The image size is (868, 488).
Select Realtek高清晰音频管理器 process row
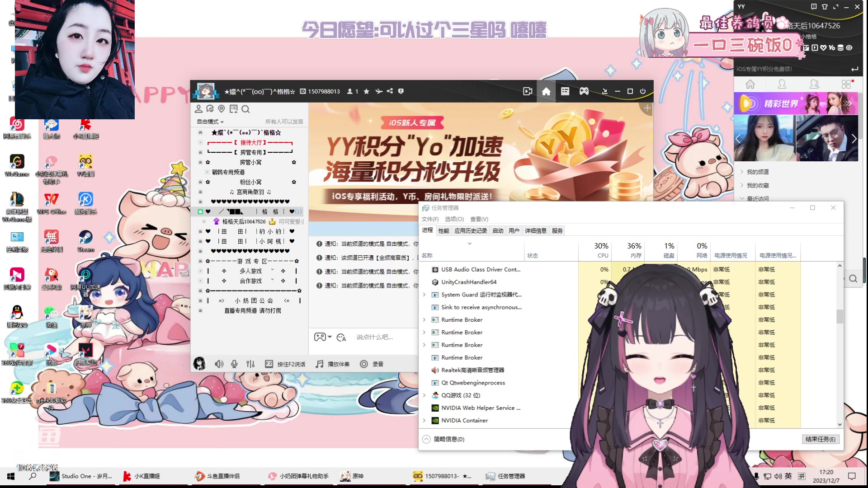[472, 371]
